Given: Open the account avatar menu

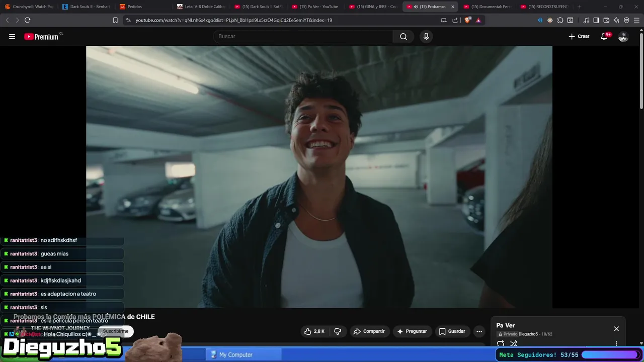Looking at the screenshot, I should pos(623,36).
